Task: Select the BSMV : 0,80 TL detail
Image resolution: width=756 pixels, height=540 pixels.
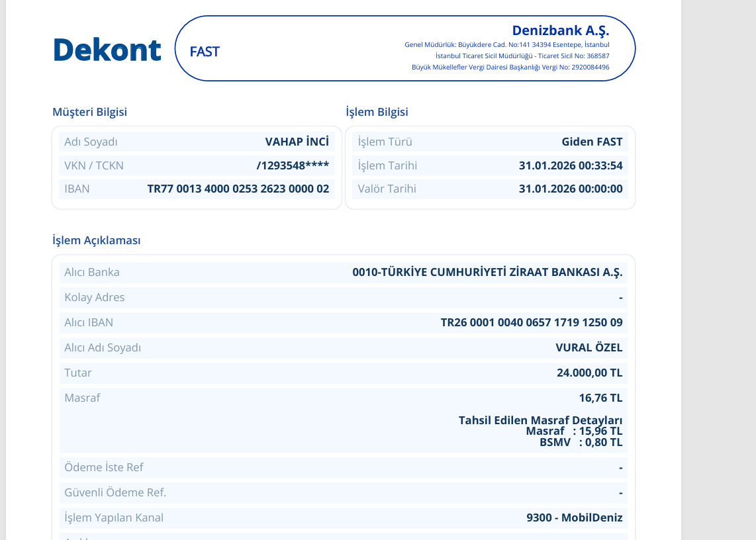Action: tap(581, 442)
